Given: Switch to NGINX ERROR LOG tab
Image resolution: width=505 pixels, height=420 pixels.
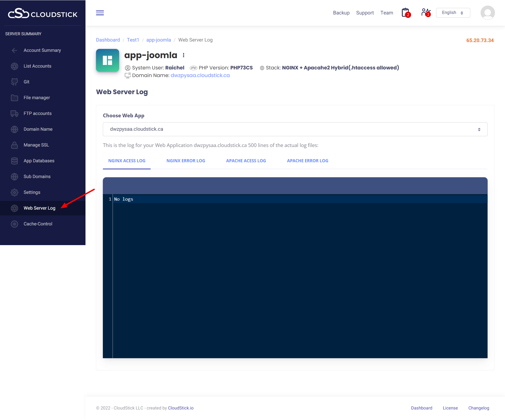Looking at the screenshot, I should [x=186, y=161].
